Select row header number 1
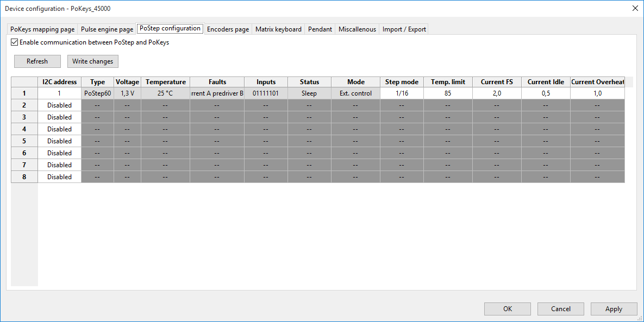Image resolution: width=644 pixels, height=322 pixels. [24, 93]
